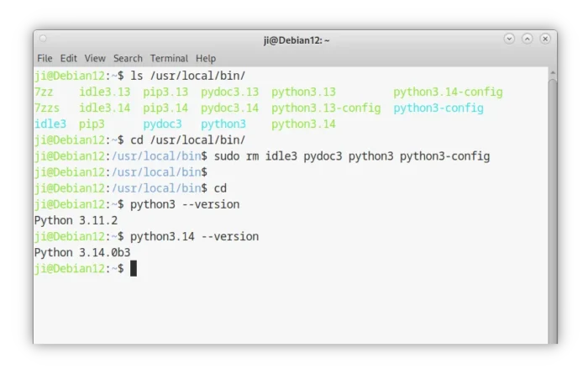This screenshot has height=385, width=588.
Task: Click the cd /usr/local/bin/ command
Action: pos(187,140)
